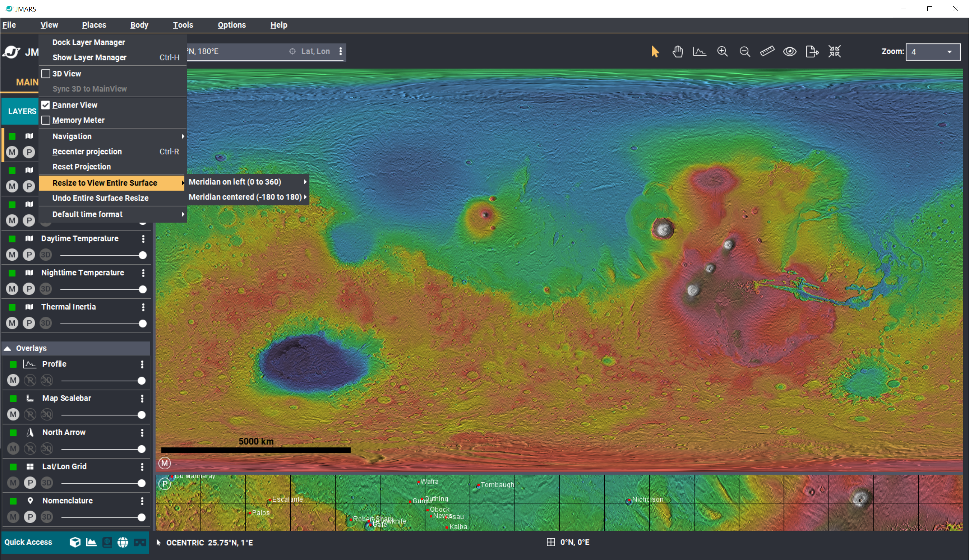Expand the Navigation submenu
Screen dimensions: 969x560
coord(113,136)
